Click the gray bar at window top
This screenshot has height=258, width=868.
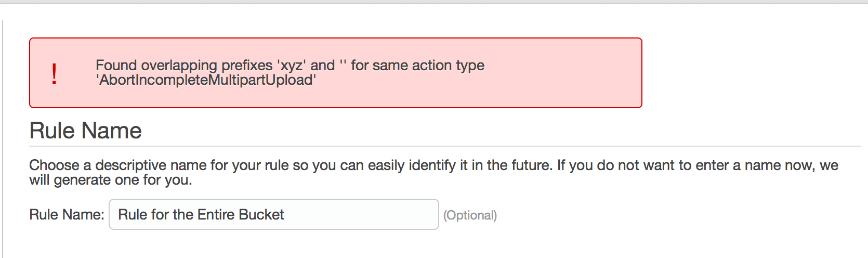pyautogui.click(x=434, y=2)
